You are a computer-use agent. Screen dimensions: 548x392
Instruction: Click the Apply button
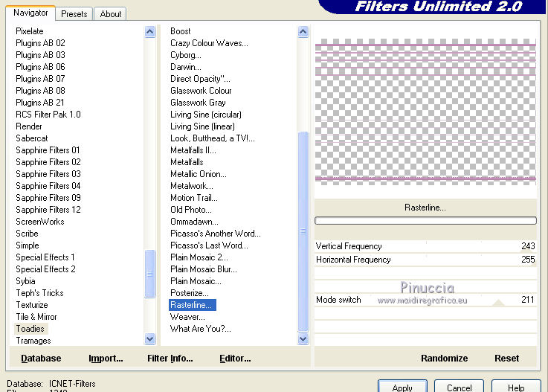click(x=402, y=387)
